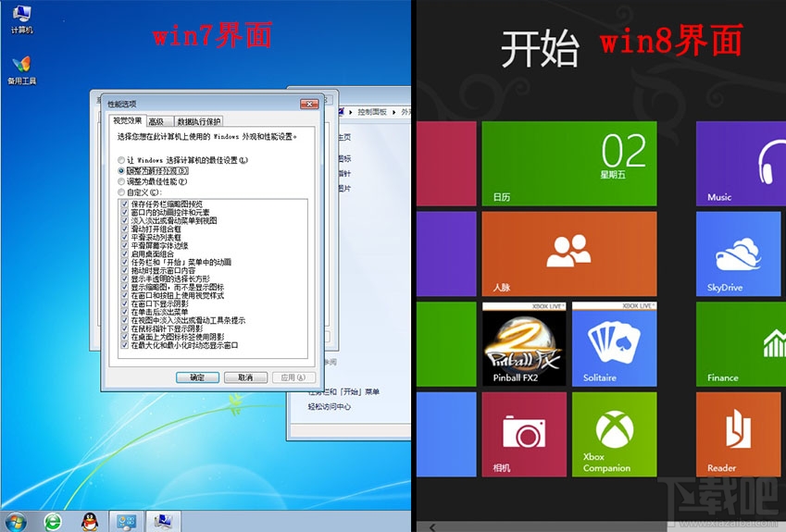This screenshot has height=532, width=786.
Task: Select 调整为最佳外观 radio option
Action: coord(121,171)
